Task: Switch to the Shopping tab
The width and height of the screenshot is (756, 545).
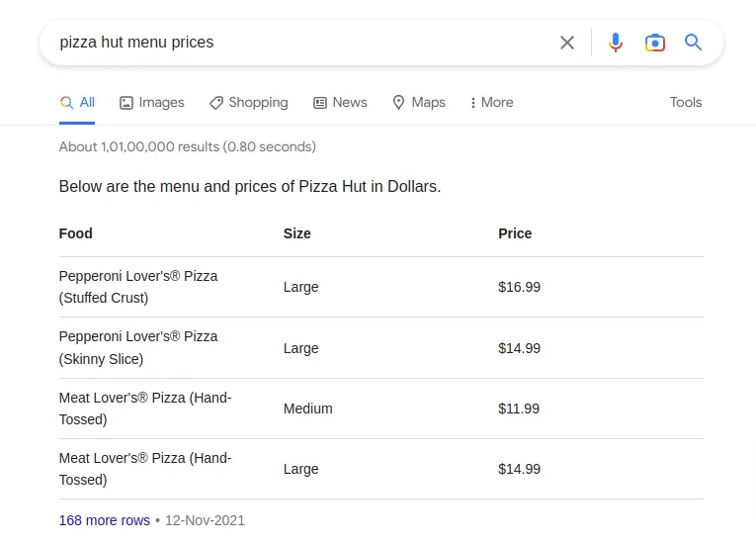Action: coord(249,102)
